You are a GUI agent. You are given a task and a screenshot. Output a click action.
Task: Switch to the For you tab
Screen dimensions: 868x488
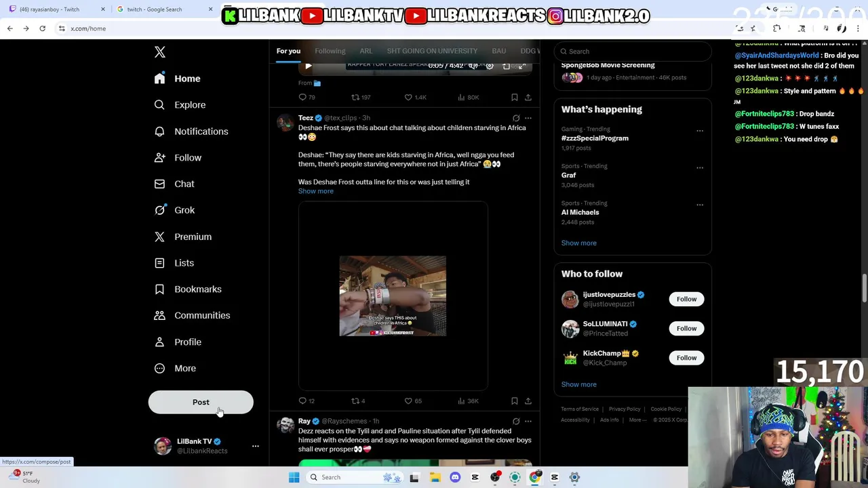(288, 51)
